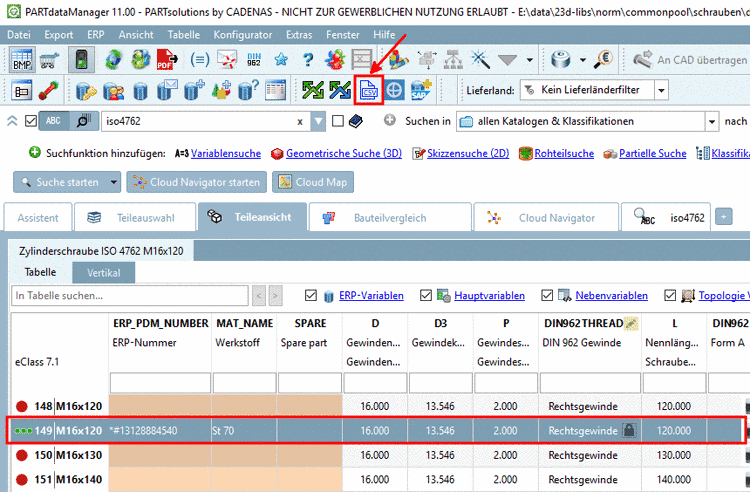Image resolution: width=750 pixels, height=492 pixels.
Task: Open the Suche starten dropdown arrow
Action: click(114, 182)
